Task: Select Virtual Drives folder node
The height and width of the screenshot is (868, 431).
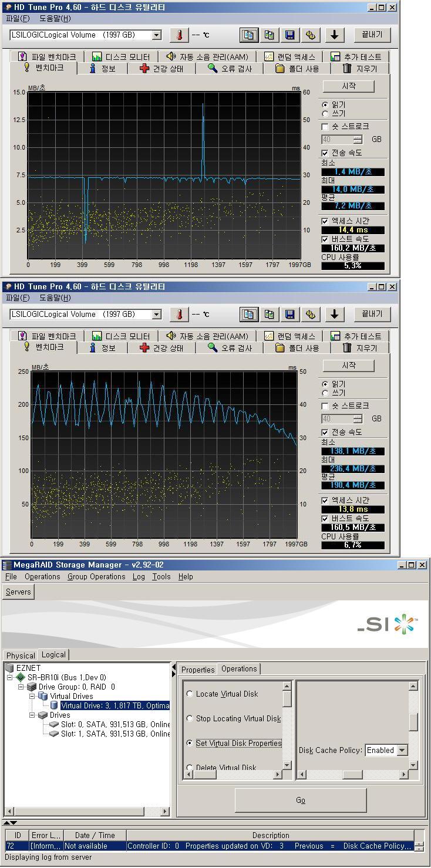Action: pos(66,696)
